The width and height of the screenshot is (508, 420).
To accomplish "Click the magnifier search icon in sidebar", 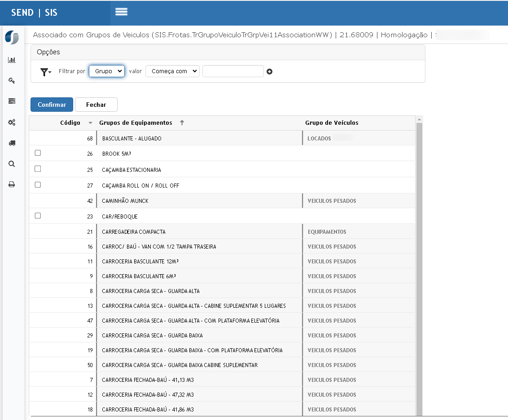I will (12, 164).
